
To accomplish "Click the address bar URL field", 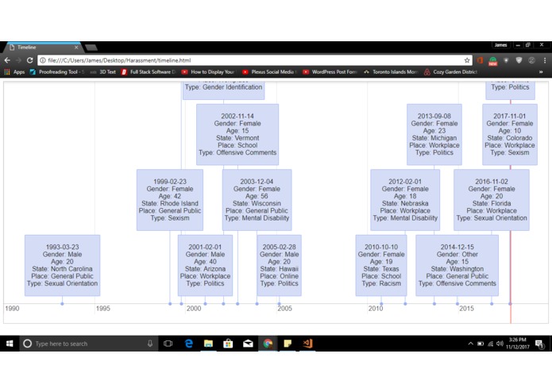I will coord(253,60).
